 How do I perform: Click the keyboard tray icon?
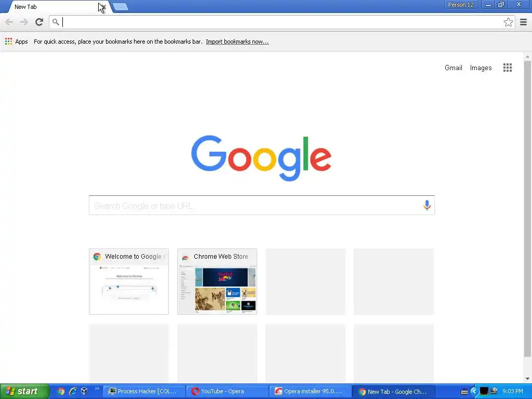pos(464,392)
